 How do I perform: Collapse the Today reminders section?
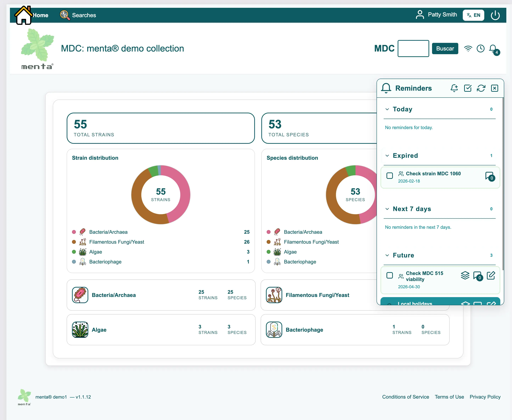[x=387, y=109]
